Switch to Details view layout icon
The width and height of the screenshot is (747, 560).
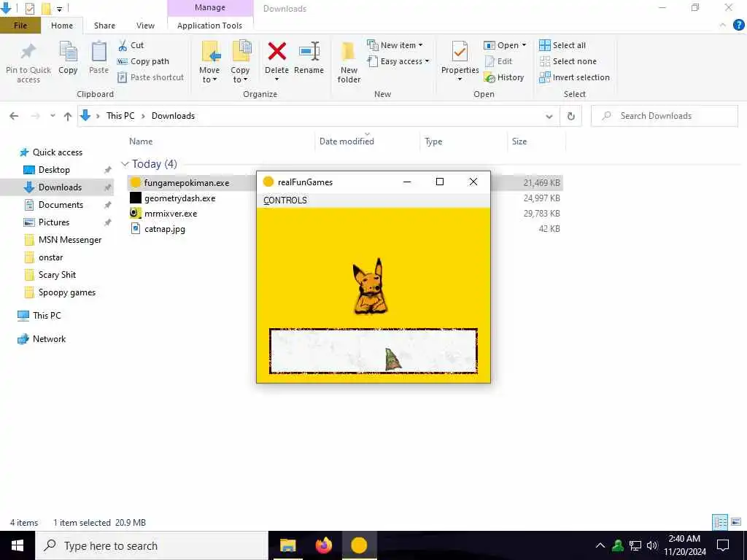720,522
